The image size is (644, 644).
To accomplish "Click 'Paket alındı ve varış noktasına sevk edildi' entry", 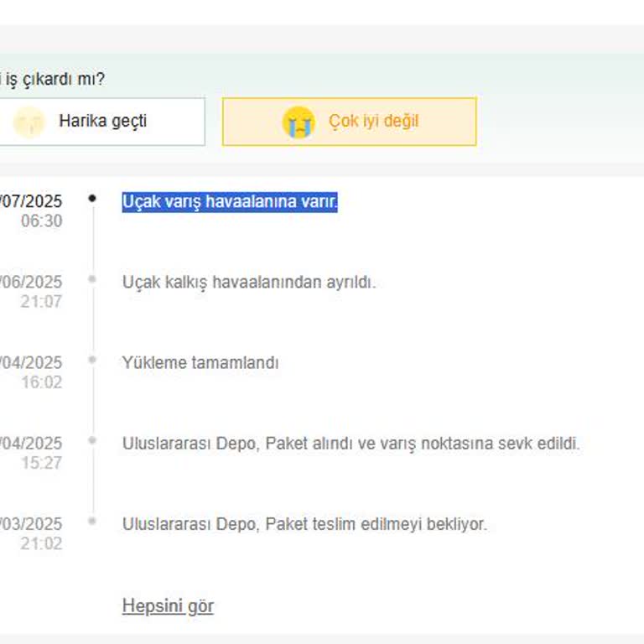I will (x=351, y=444).
